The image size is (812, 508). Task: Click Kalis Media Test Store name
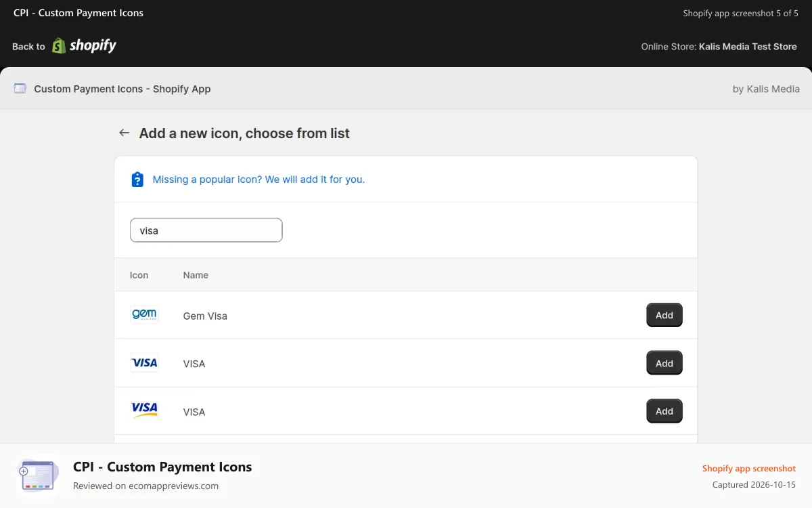pos(748,47)
